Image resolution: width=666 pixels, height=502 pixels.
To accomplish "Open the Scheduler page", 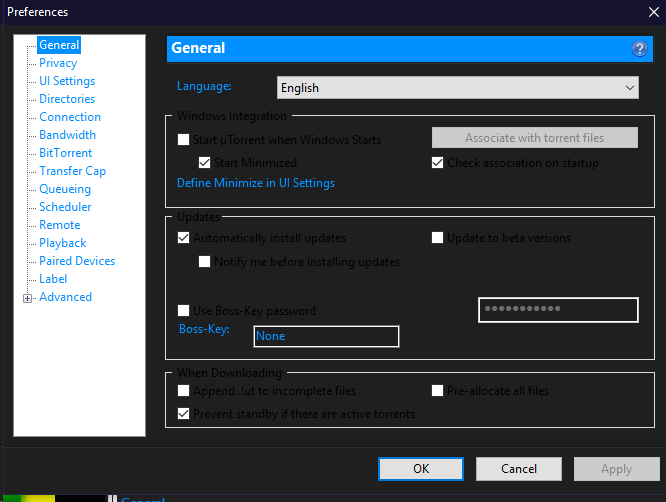I will tap(65, 207).
